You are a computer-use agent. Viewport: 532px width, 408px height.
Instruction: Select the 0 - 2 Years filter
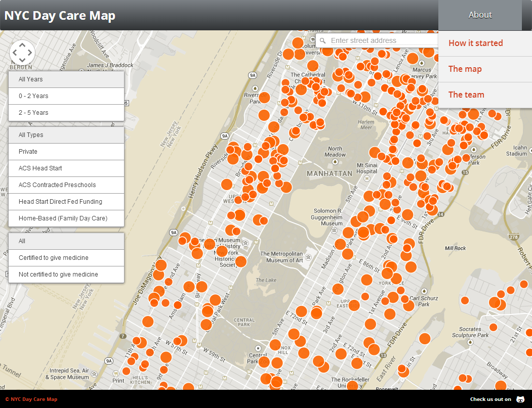[66, 96]
